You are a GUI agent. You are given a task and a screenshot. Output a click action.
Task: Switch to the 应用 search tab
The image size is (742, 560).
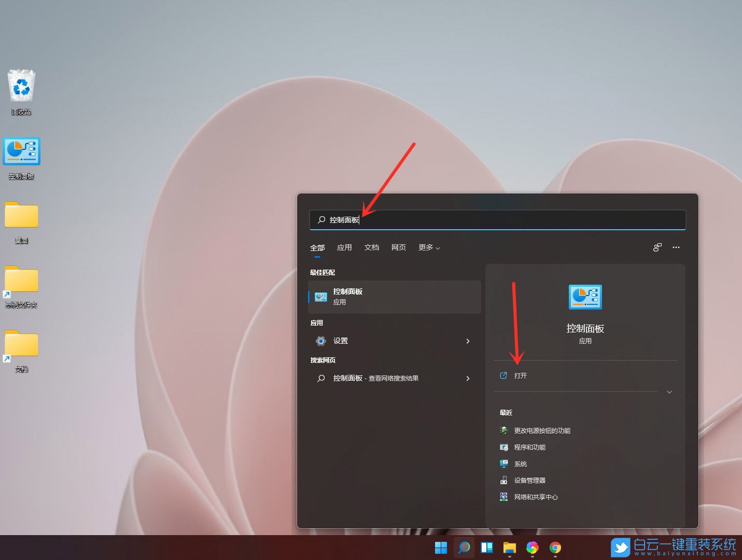pos(344,247)
